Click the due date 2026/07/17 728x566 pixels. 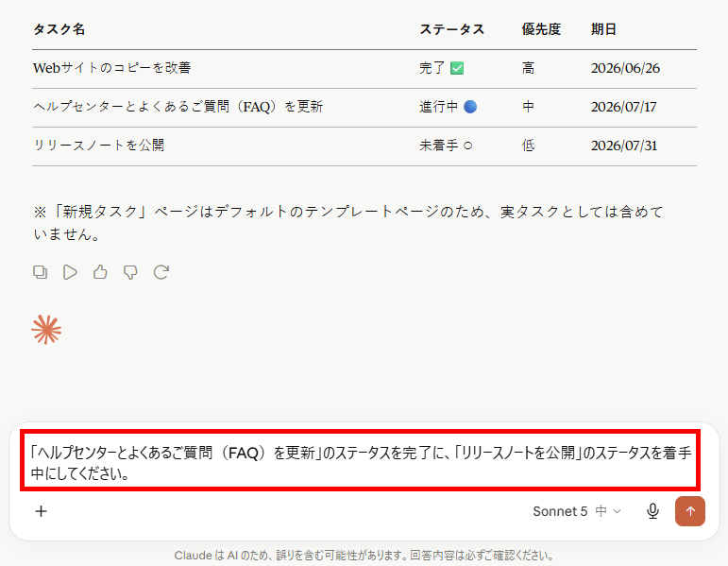623,107
